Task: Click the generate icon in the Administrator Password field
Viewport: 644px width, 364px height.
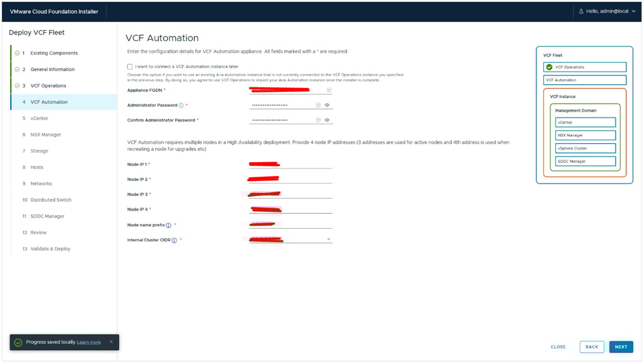Action: (318, 105)
